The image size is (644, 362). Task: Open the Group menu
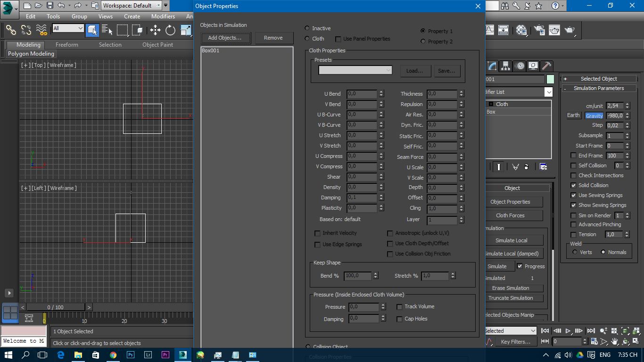pyautogui.click(x=79, y=16)
